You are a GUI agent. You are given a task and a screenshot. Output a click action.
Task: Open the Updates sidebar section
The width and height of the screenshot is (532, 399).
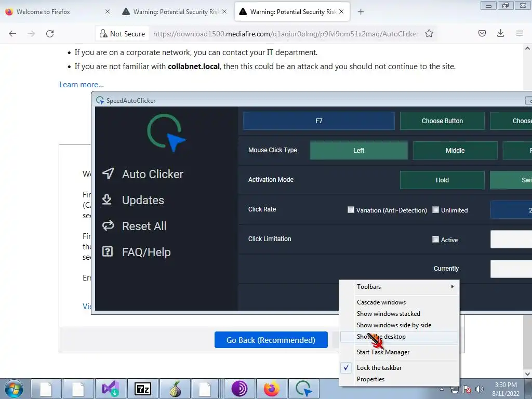coord(133,200)
